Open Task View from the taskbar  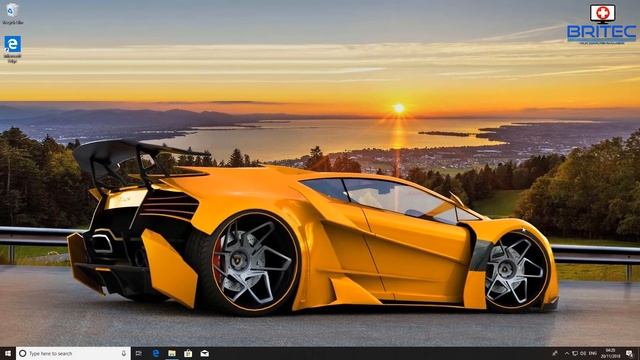click(139, 353)
